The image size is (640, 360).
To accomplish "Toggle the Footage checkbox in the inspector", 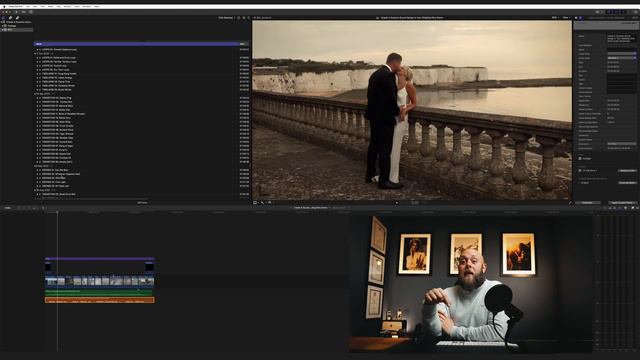I will click(x=580, y=158).
